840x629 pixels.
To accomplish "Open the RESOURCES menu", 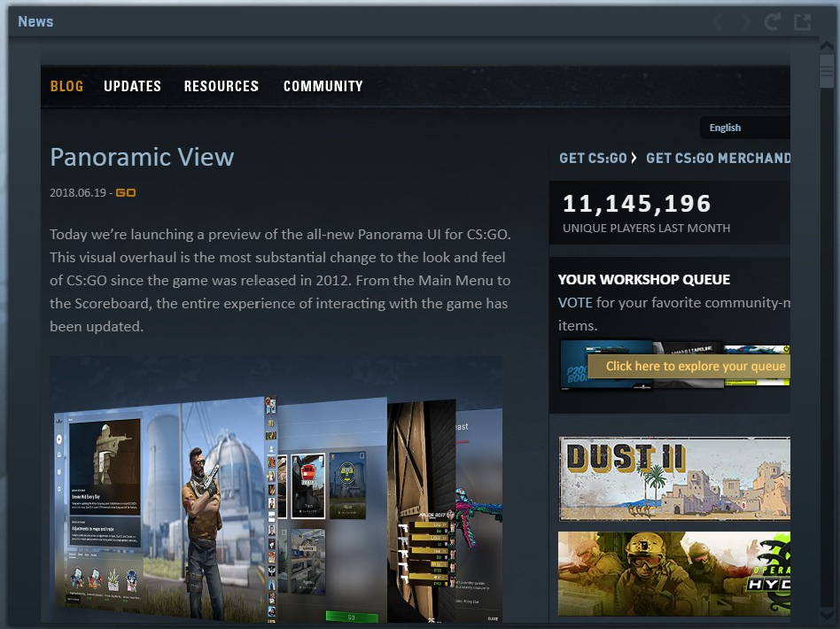I will [x=222, y=86].
